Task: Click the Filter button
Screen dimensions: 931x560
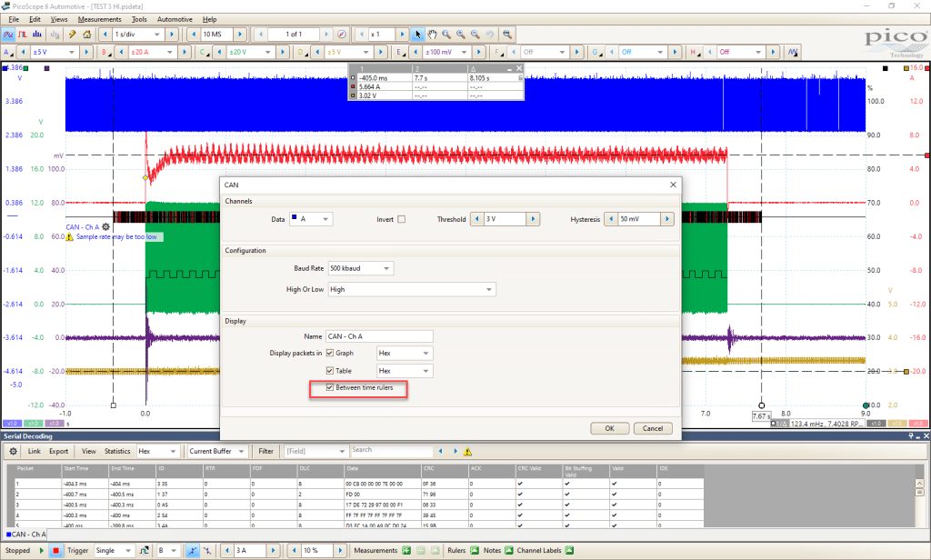Action: 266,451
